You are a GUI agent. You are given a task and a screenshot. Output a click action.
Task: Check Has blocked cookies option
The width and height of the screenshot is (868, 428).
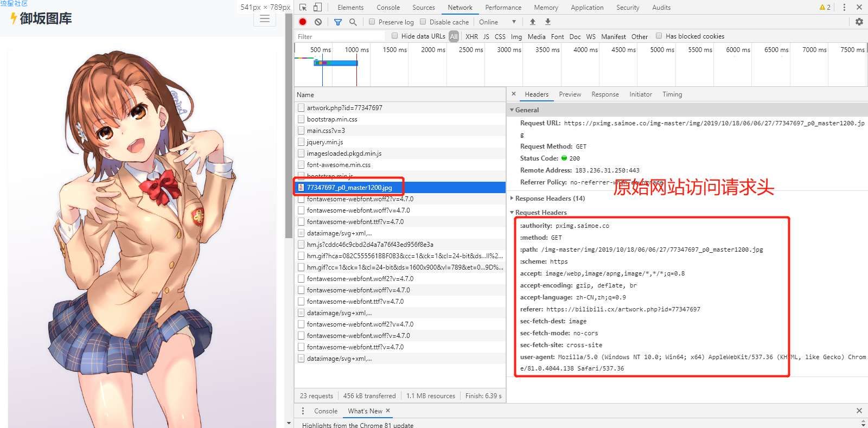pos(659,36)
